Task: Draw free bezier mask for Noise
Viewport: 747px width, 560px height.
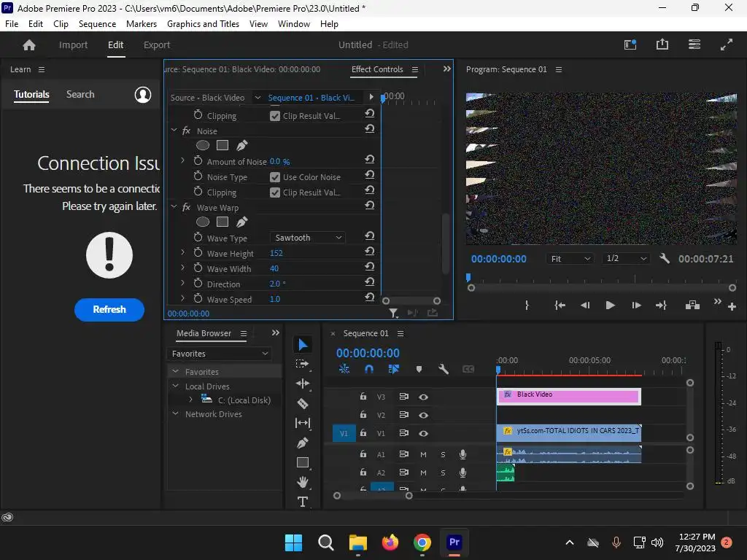Action: [242, 145]
